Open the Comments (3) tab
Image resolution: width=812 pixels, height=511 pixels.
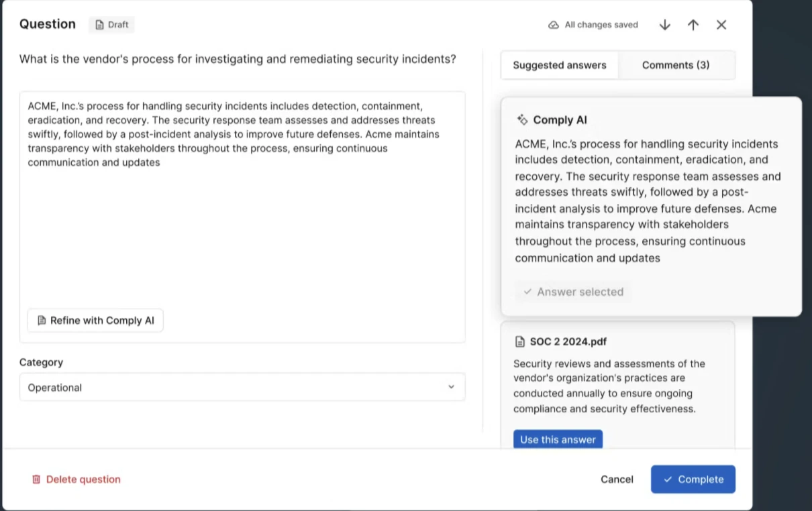[676, 65]
